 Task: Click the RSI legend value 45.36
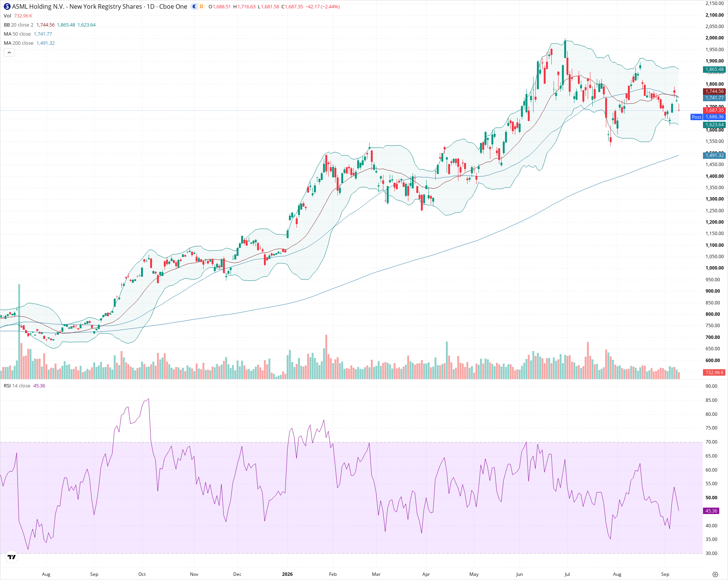click(x=39, y=386)
